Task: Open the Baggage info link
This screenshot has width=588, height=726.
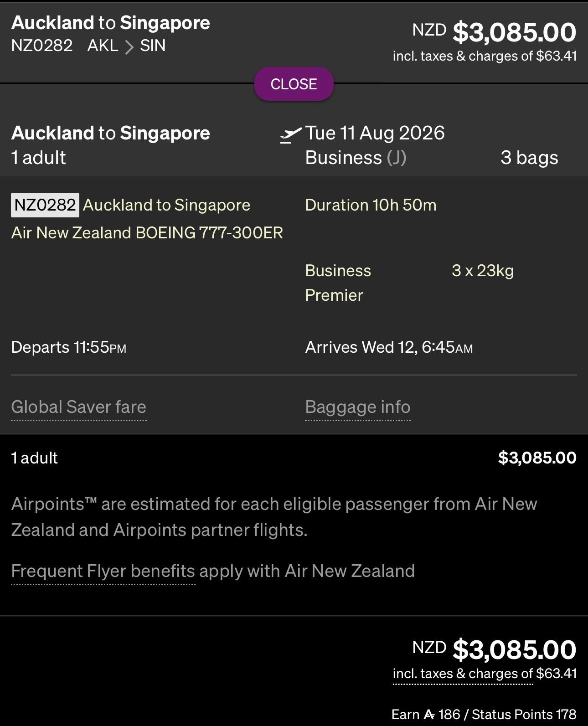Action: [358, 407]
